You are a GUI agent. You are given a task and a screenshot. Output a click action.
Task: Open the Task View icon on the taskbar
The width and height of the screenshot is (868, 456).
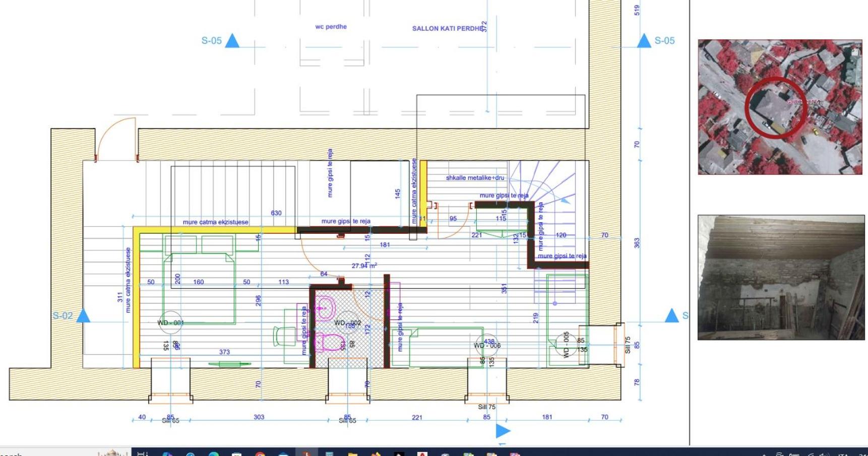click(143, 453)
